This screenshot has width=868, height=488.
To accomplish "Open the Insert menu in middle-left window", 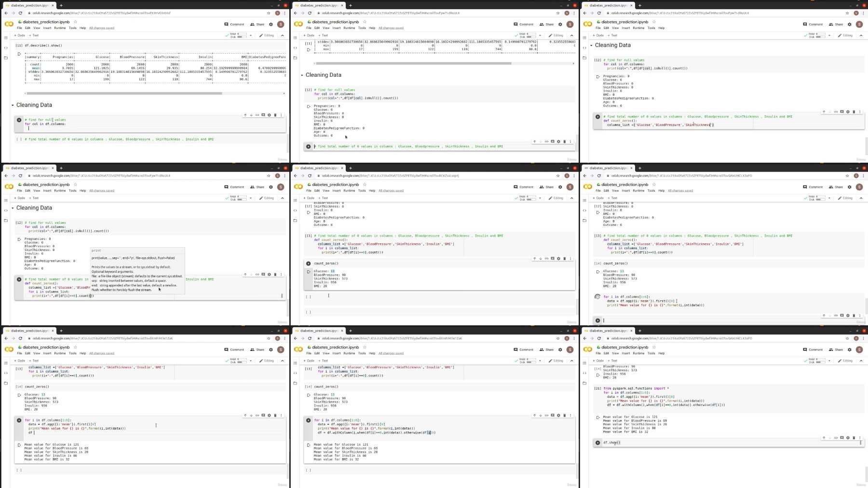I will 47,191.
